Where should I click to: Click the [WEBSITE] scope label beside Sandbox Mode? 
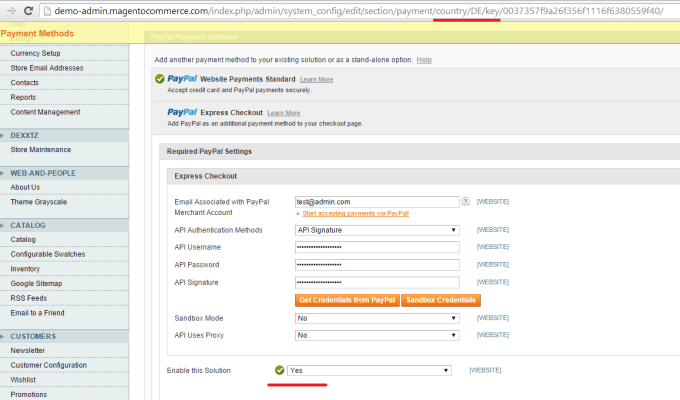click(493, 318)
